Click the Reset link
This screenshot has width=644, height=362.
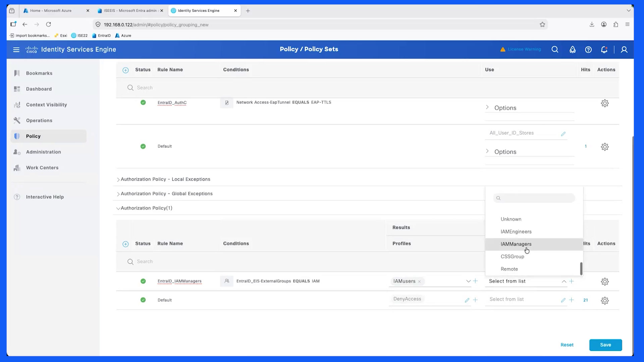(x=567, y=345)
